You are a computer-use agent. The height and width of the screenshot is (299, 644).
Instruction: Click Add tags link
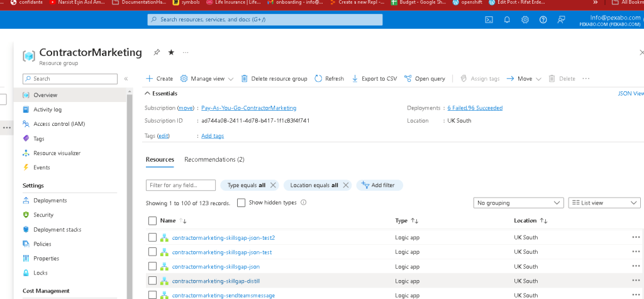pos(213,136)
